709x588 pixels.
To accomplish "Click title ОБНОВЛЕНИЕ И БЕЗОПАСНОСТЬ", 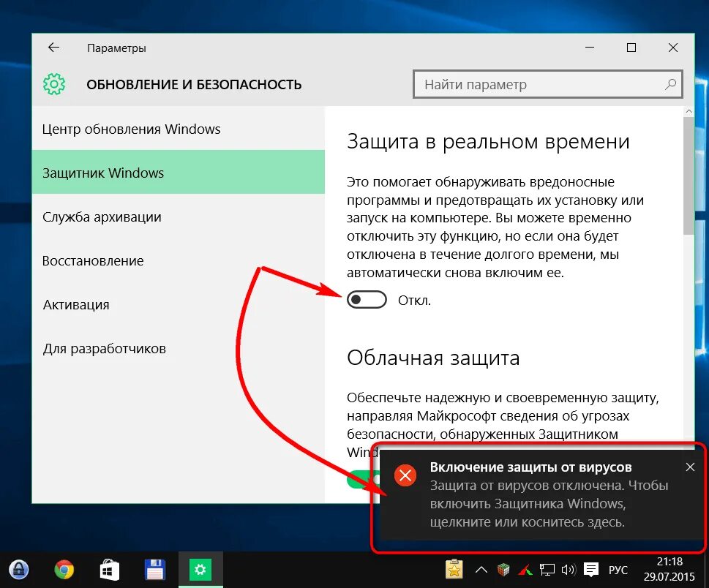I will coord(194,85).
